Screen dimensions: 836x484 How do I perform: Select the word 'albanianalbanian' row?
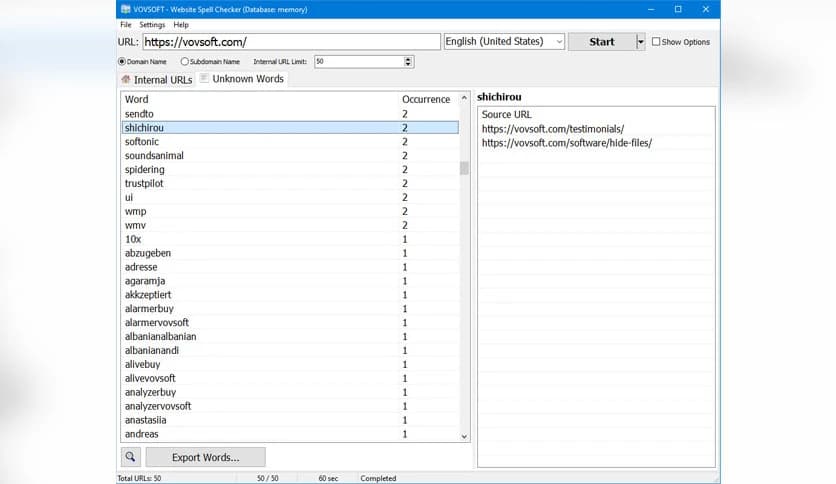290,336
